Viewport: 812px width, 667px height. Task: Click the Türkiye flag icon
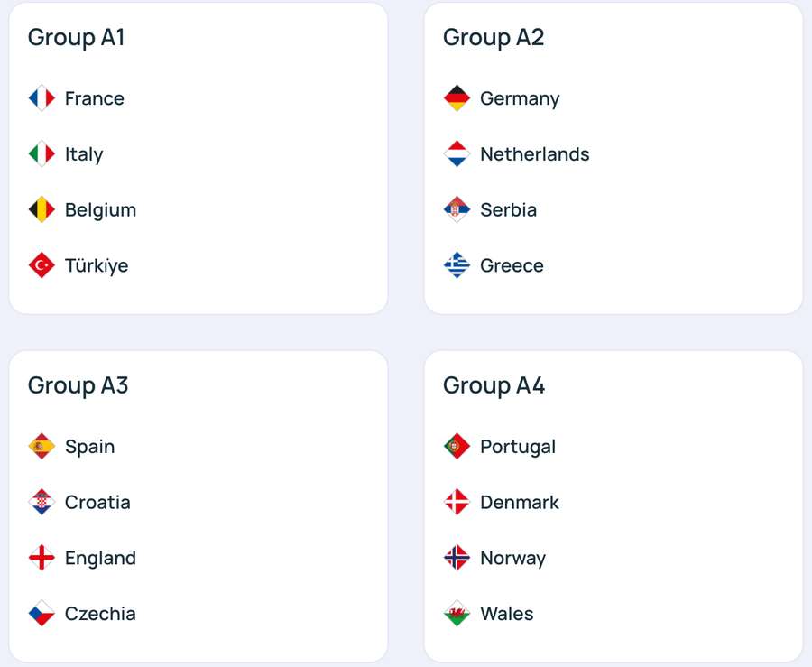tap(42, 265)
